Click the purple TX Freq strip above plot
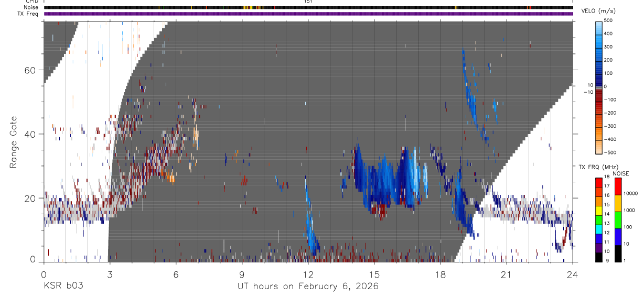 (x=308, y=14)
